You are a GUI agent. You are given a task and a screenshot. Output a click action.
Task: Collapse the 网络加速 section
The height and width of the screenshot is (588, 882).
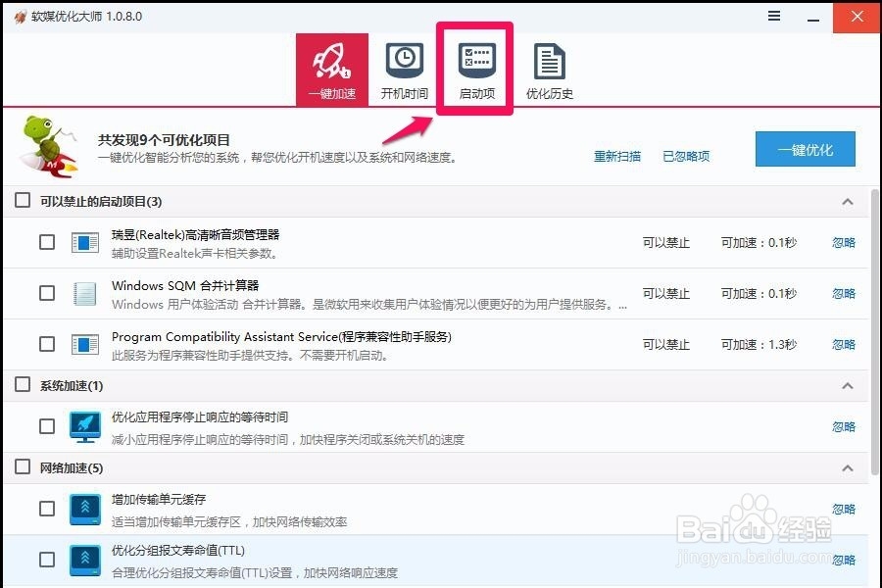click(x=848, y=468)
